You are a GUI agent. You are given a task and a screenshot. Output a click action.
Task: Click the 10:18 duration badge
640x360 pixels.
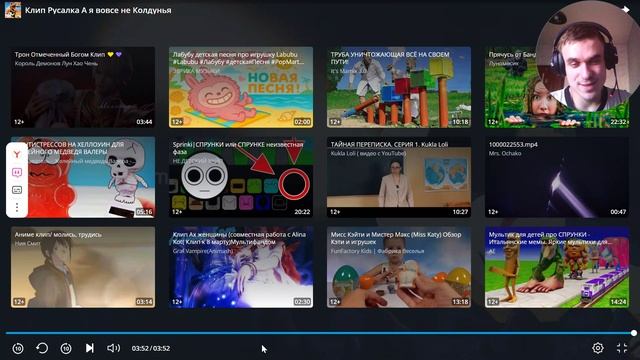(460, 122)
